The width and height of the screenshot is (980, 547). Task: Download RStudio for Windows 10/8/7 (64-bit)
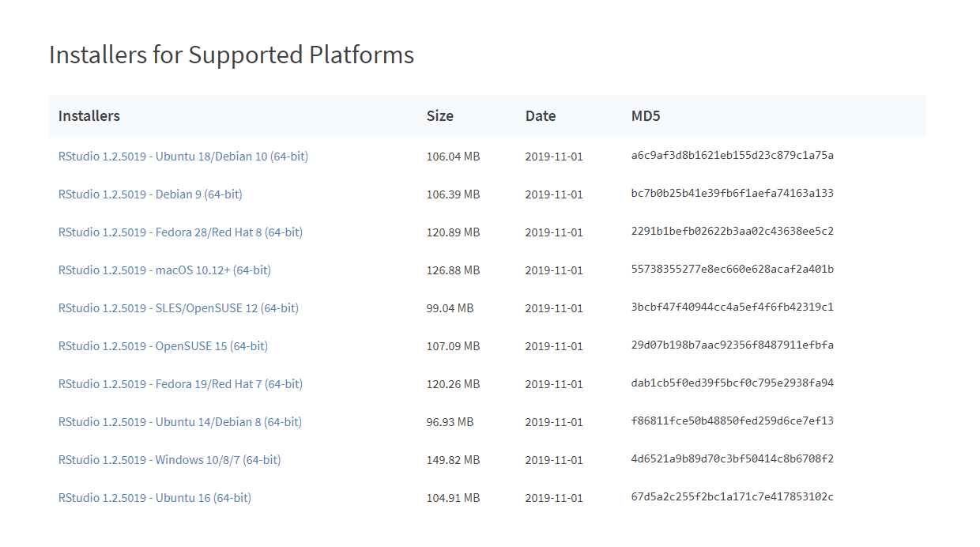(170, 460)
